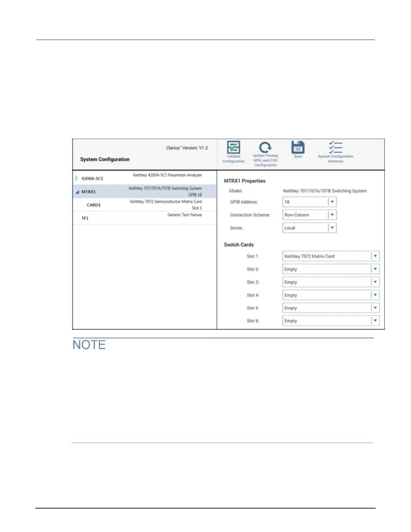This screenshot has height=532, width=411.
Task: Select CARD1 in the configuration tree
Action: point(145,205)
